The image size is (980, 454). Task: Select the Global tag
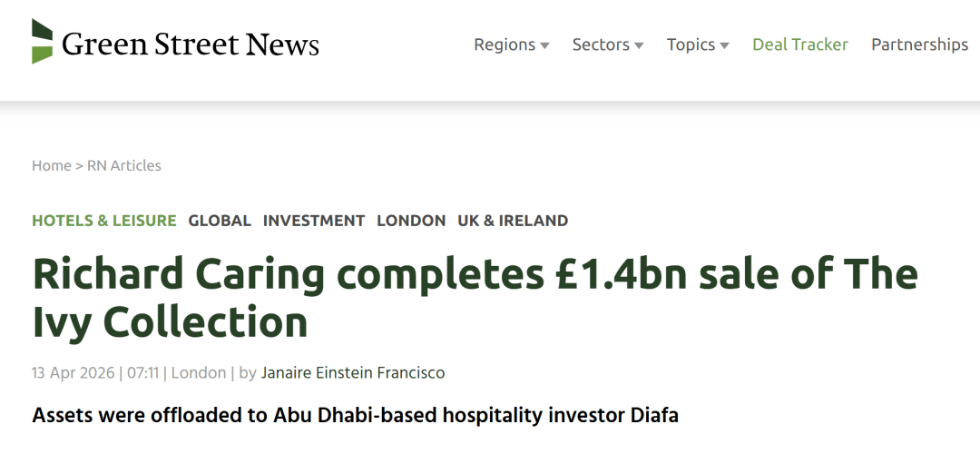220,221
